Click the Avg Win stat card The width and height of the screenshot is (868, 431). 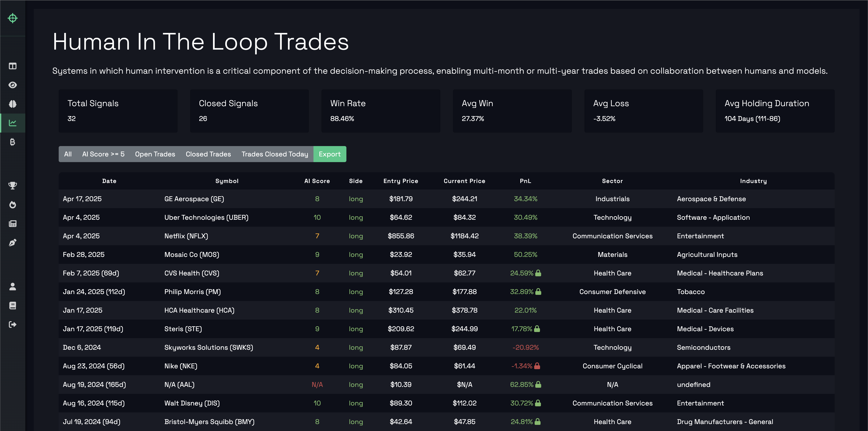(512, 111)
